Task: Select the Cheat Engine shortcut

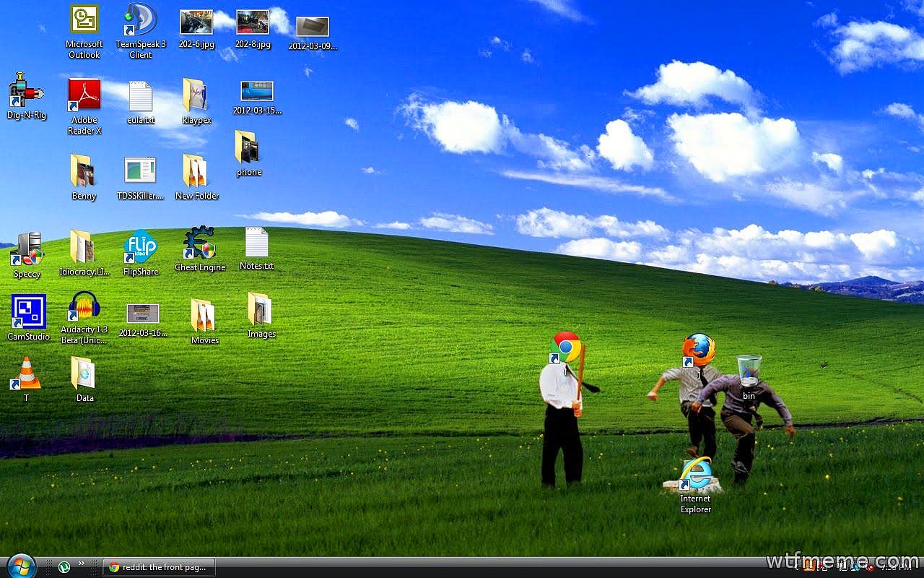Action: [199, 243]
